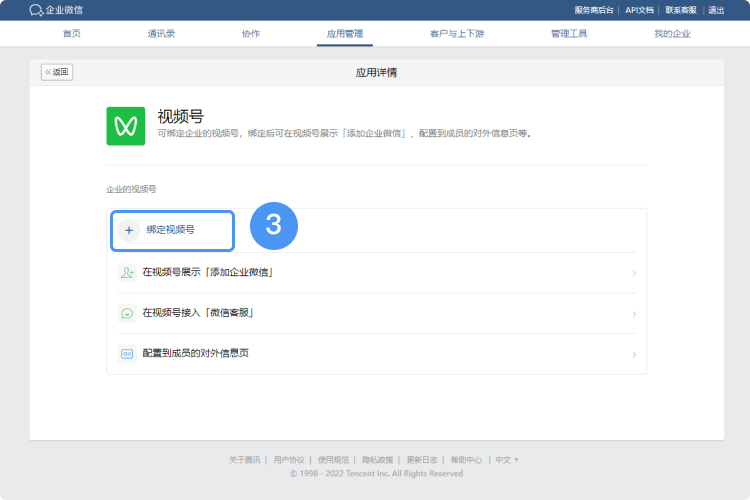Click the 对外信息页 card icon
This screenshot has width=750, height=500.
127,354
